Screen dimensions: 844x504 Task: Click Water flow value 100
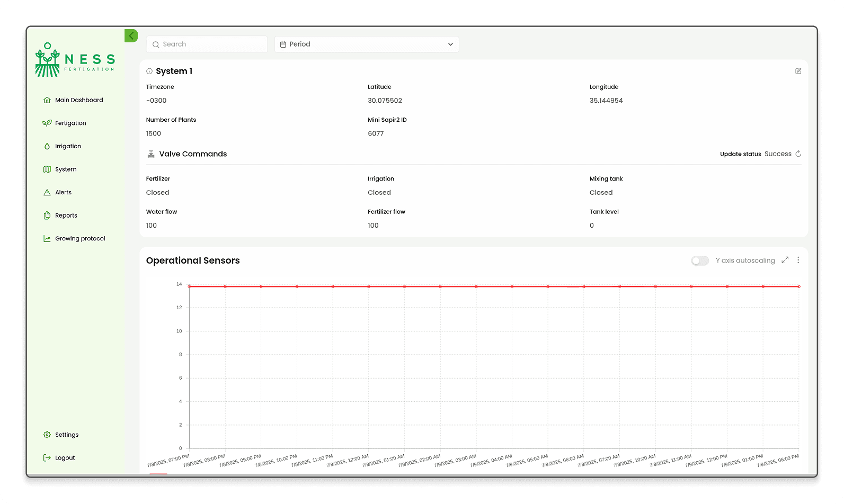pos(152,226)
